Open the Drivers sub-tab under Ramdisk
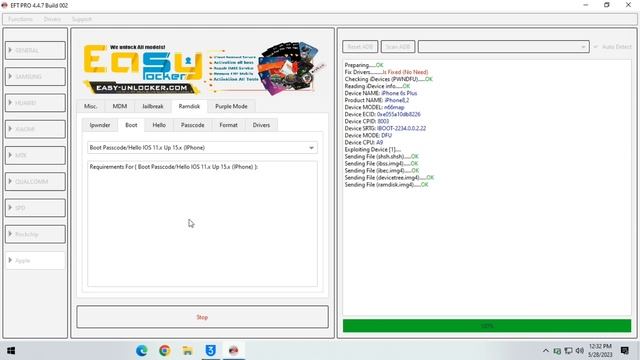The width and height of the screenshot is (640, 360). (261, 125)
